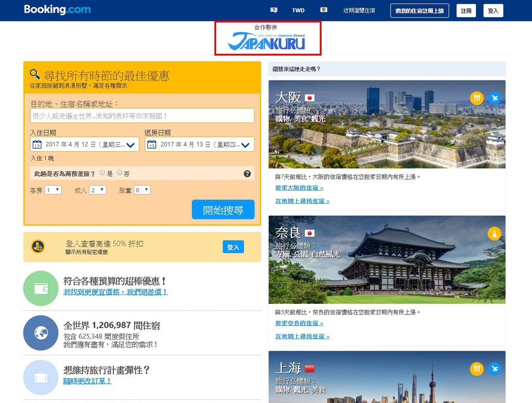Click the destination or property name input field
This screenshot has width=532, height=403.
pos(142,116)
